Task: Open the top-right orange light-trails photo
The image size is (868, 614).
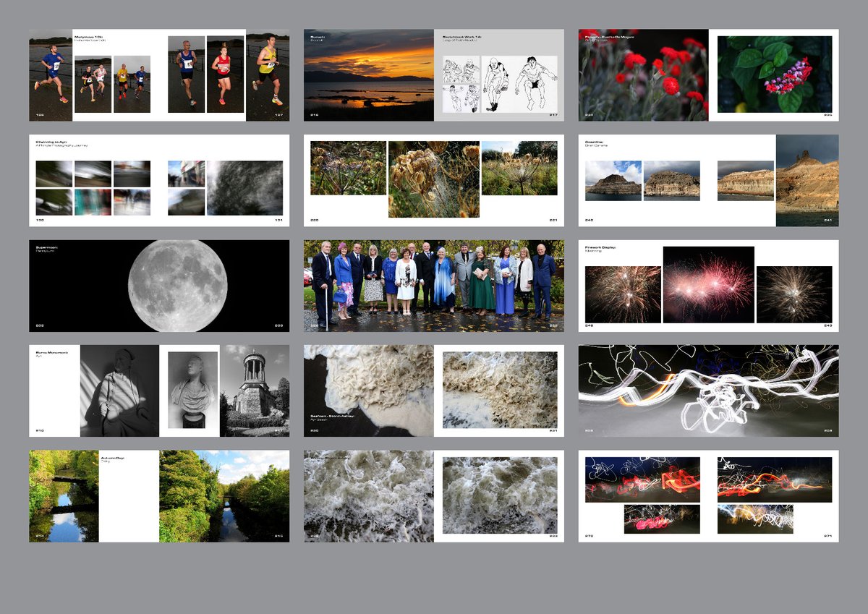Action: (x=775, y=479)
